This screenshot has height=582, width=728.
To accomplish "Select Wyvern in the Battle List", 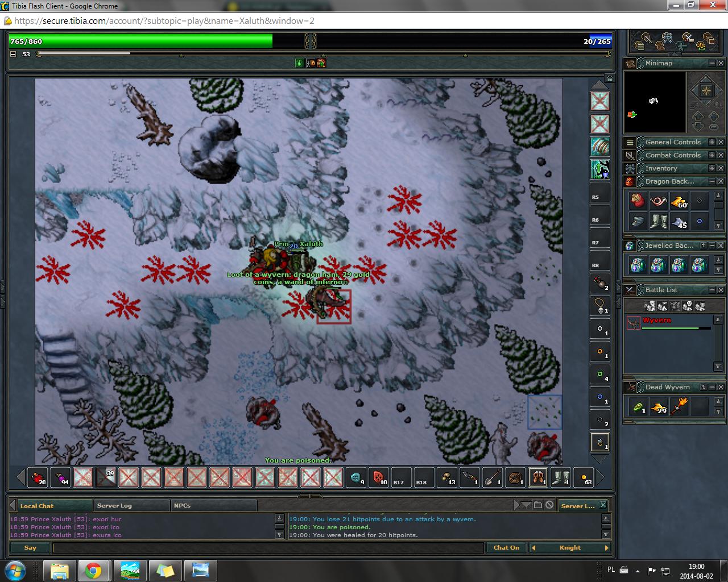I will pos(657,321).
